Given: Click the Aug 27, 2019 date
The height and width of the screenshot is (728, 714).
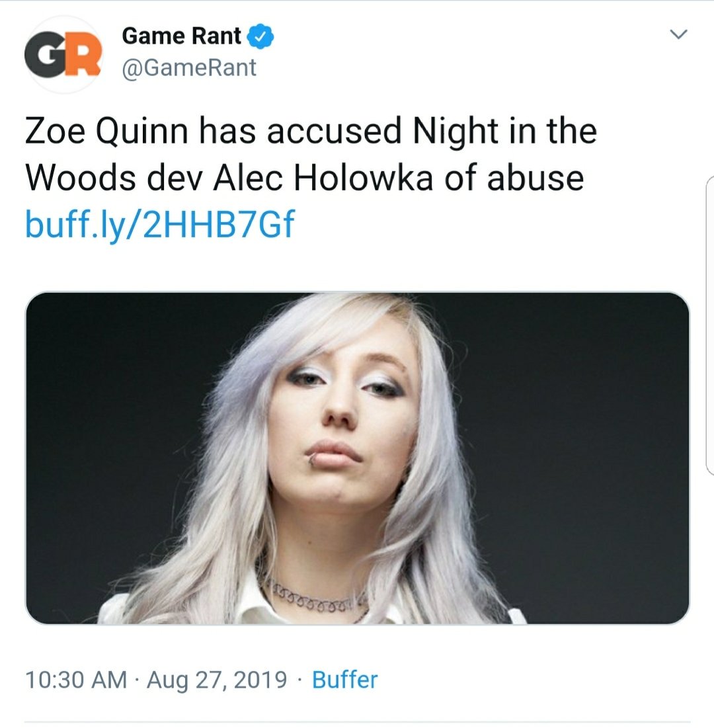Looking at the screenshot, I should point(217,680).
